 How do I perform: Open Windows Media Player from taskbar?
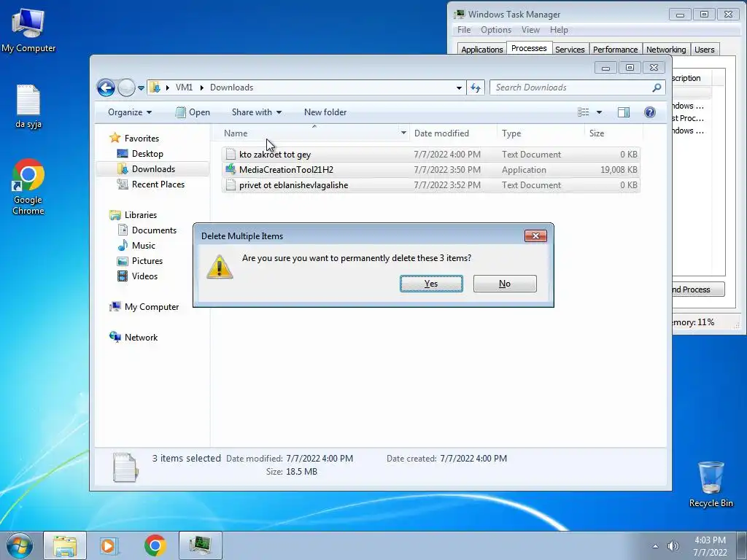109,545
